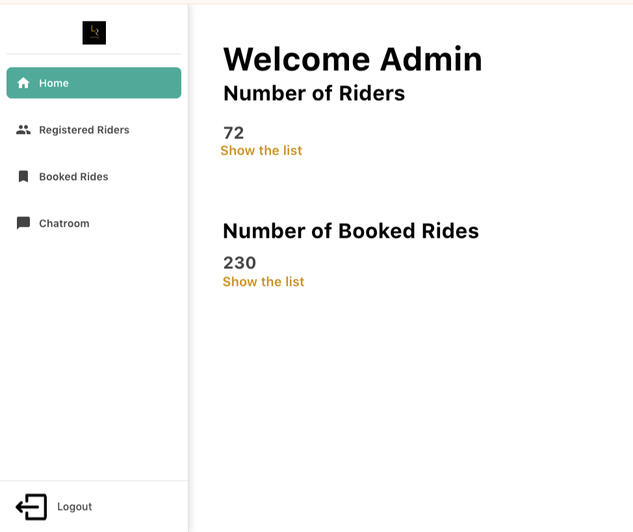Screen dimensions: 633x532
Task: Click the divider line below the logo
Action: point(94,54)
